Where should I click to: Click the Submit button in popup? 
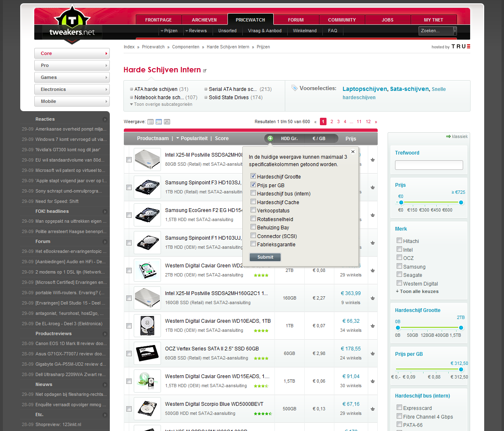(265, 257)
